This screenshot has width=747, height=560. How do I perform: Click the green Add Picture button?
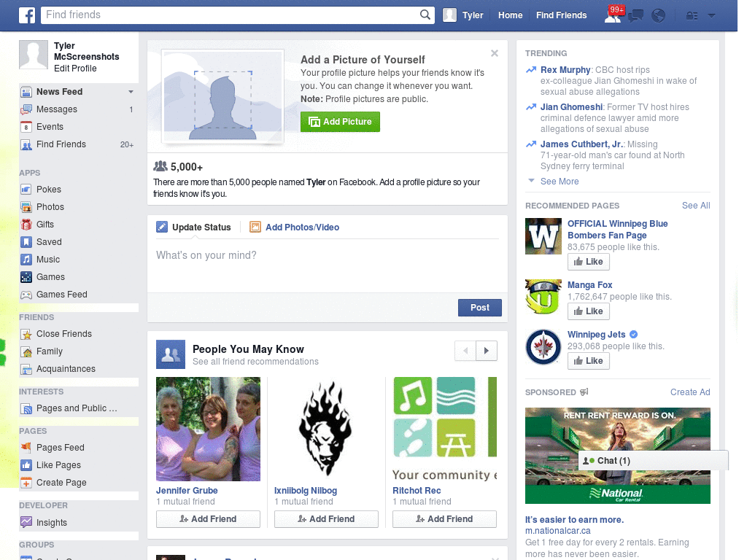click(340, 122)
